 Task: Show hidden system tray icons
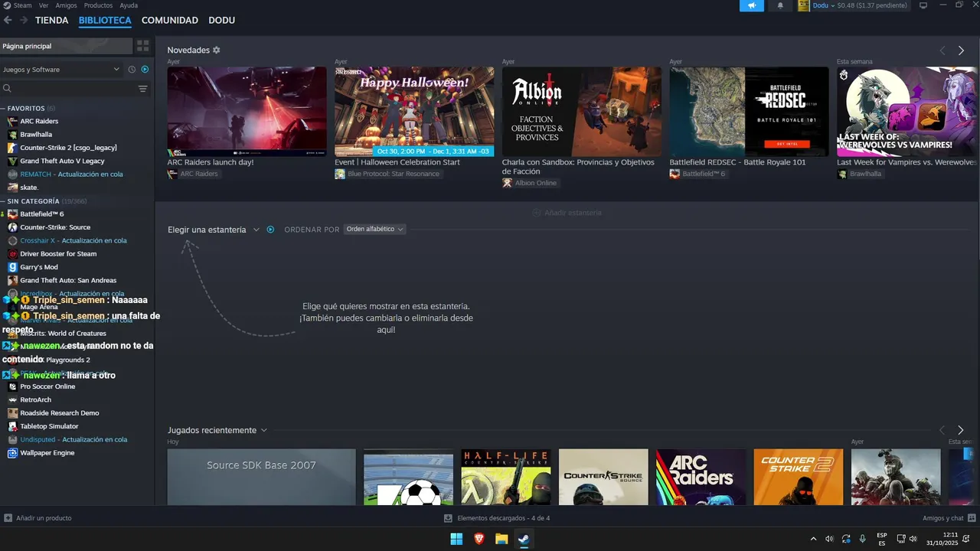tap(813, 539)
